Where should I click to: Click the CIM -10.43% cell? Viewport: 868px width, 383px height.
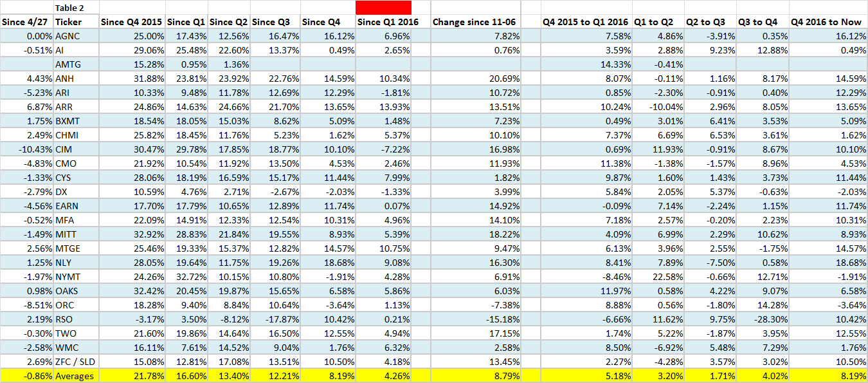pos(27,149)
